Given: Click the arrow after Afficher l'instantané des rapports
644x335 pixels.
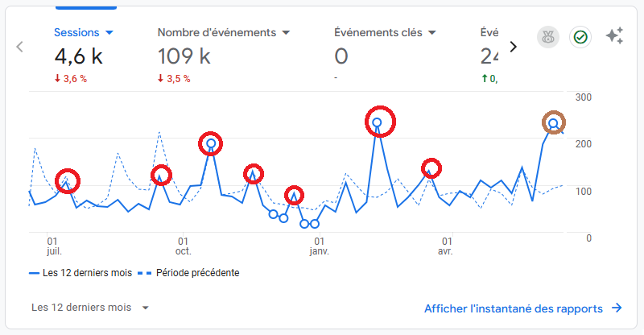Looking at the screenshot, I should point(617,308).
